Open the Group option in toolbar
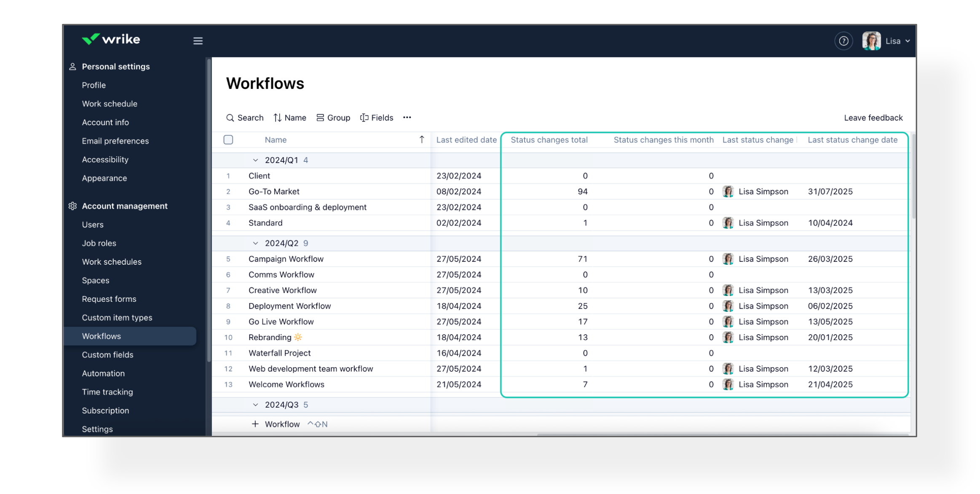 333,118
